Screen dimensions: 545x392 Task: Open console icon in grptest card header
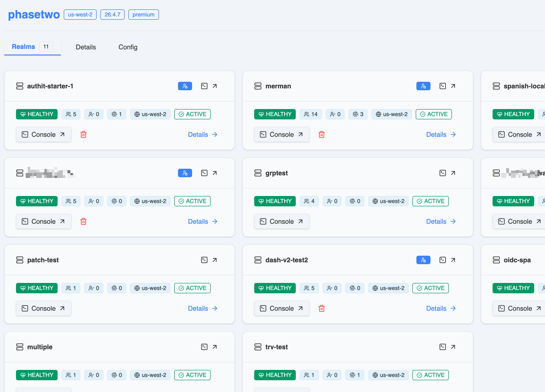tap(442, 173)
